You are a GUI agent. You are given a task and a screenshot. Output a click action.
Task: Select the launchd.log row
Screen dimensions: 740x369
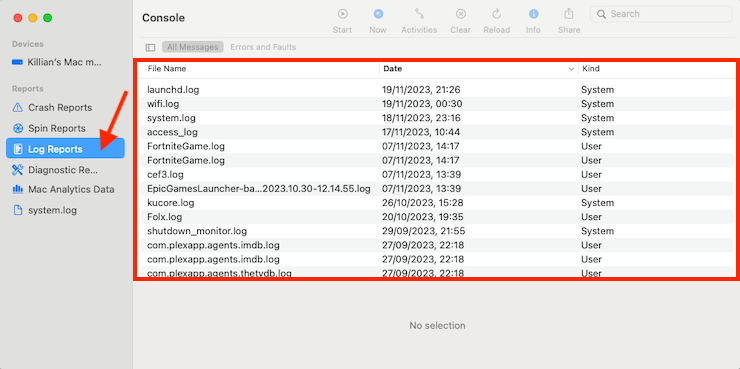[437, 90]
